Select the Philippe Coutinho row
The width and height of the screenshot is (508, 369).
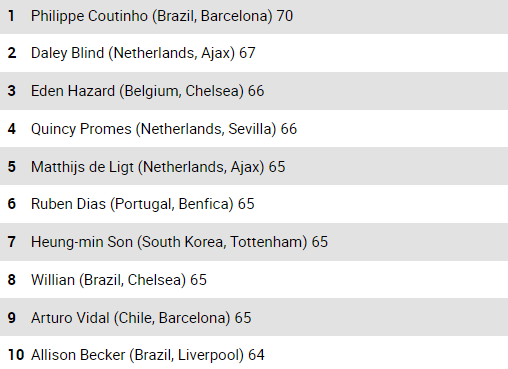point(254,16)
